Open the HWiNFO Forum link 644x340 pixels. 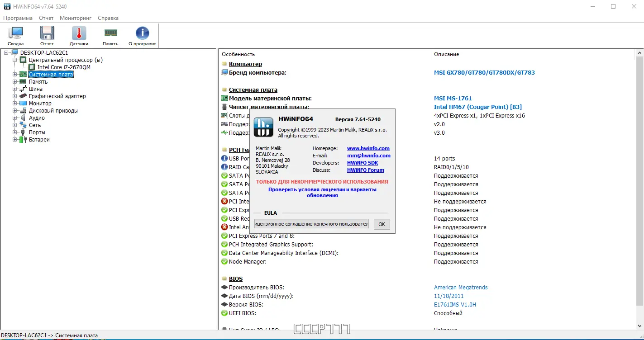point(366,170)
